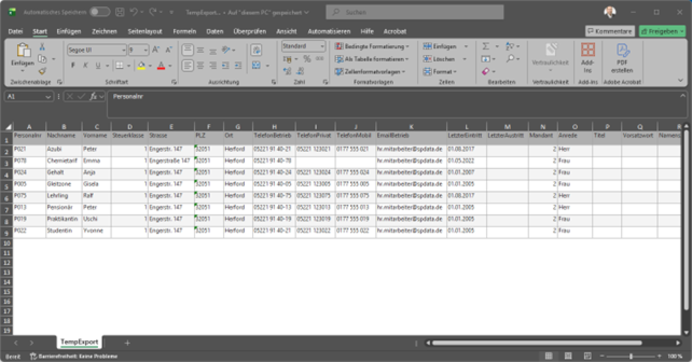Click the percent style icon
This screenshot has height=362, width=692.
(x=307, y=59)
